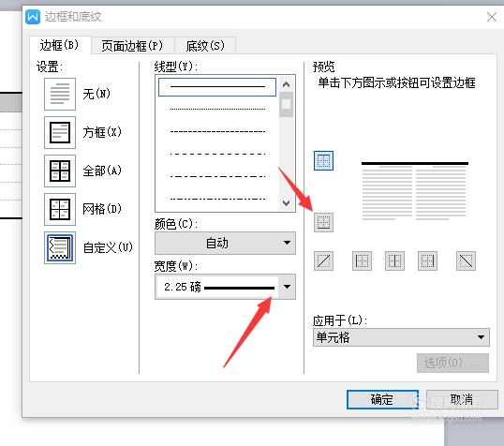Close the 边框和底纹 dialog
The height and width of the screenshot is (446, 504).
(492, 17)
